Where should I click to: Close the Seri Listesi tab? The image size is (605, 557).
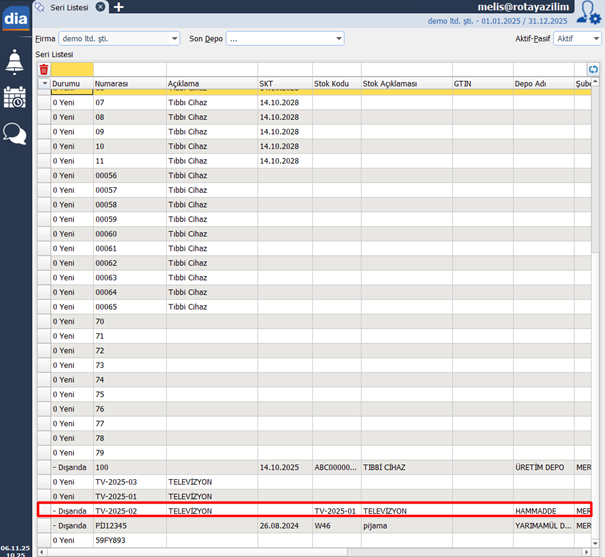click(x=101, y=7)
